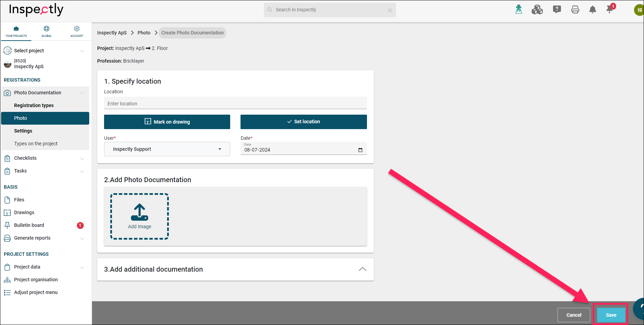The width and height of the screenshot is (644, 325).
Task: Click the Drawings blueprint icon
Action: tap(7, 213)
